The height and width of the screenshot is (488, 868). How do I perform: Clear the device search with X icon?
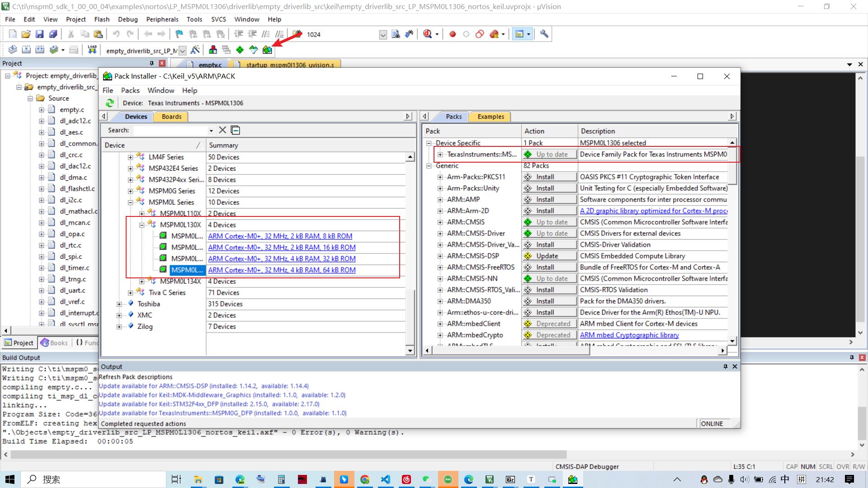click(x=222, y=130)
